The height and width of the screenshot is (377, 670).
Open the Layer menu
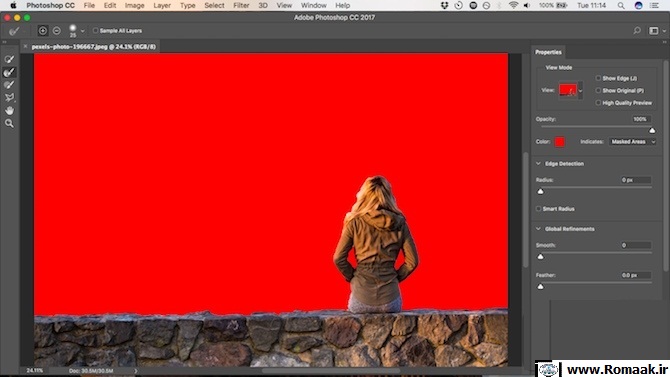point(162,6)
